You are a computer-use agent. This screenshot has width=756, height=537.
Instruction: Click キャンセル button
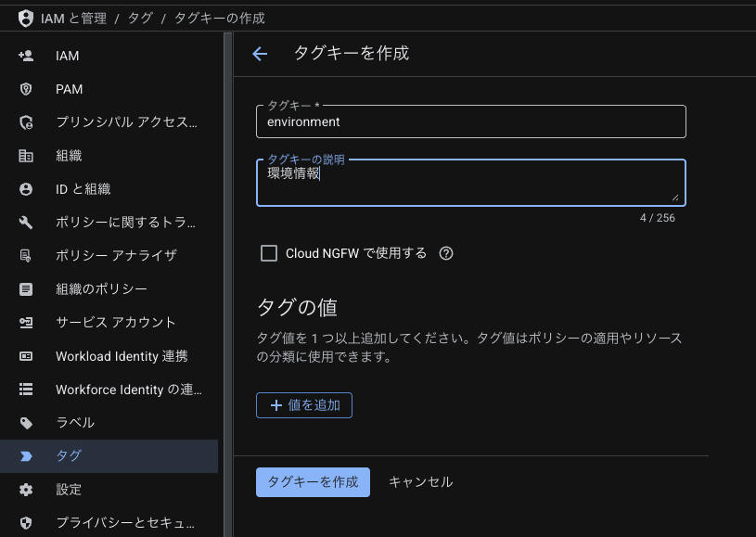(x=420, y=482)
